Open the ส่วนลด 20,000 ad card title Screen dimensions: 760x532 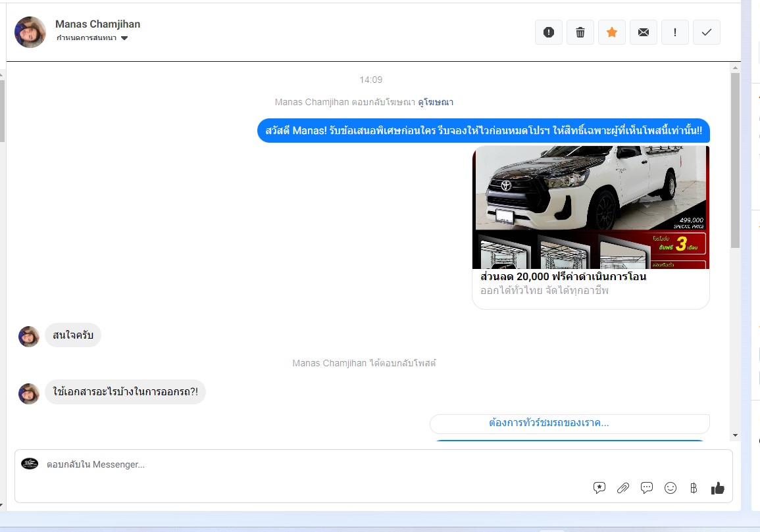(563, 277)
